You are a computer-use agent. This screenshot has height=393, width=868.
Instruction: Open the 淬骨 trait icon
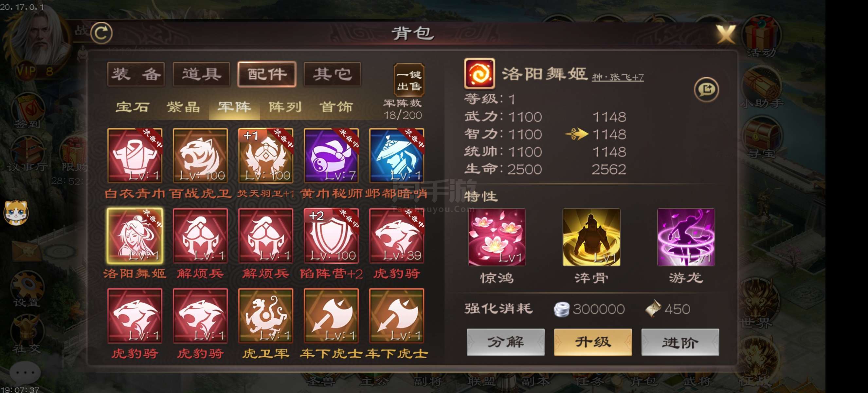click(591, 237)
